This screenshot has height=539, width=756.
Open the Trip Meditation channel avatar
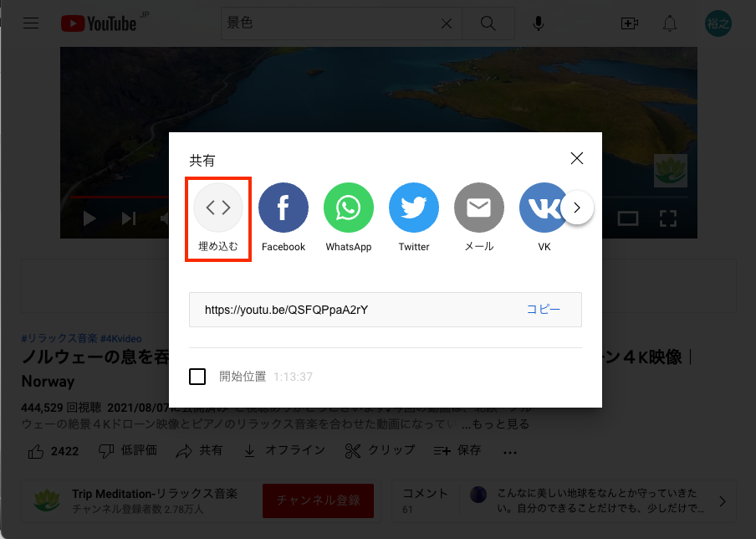47,501
